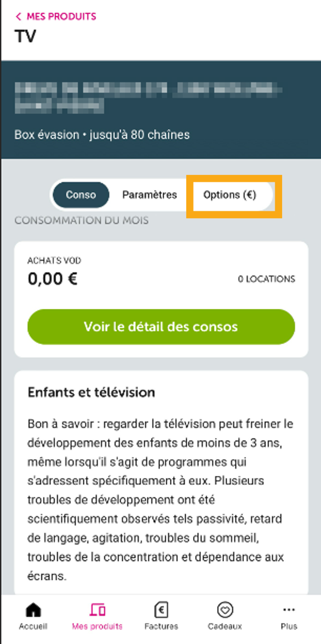Select the 0 LOCATIONS label

(267, 279)
